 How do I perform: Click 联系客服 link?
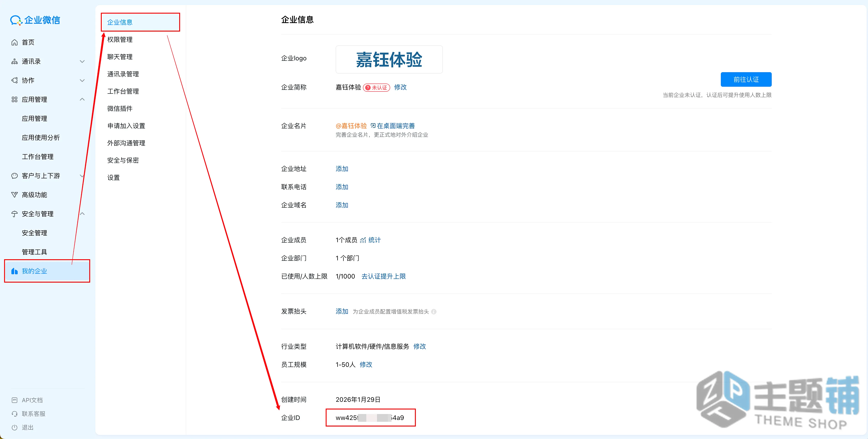[x=33, y=414]
